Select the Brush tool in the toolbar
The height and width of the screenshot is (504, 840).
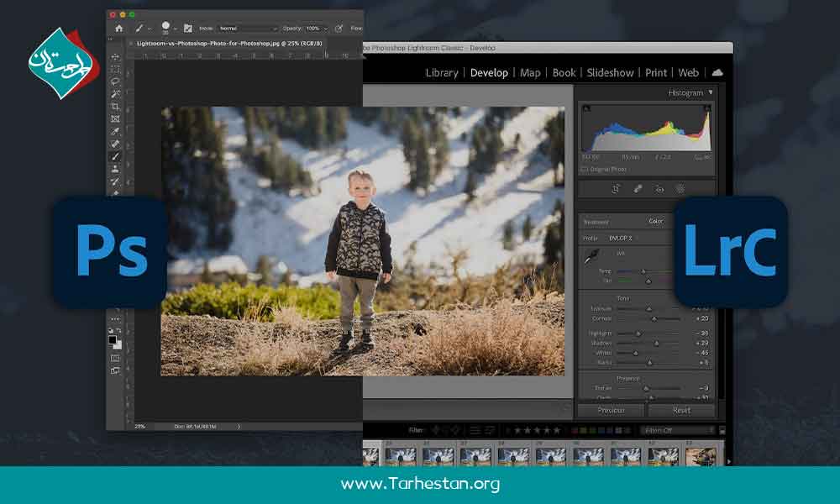click(115, 156)
